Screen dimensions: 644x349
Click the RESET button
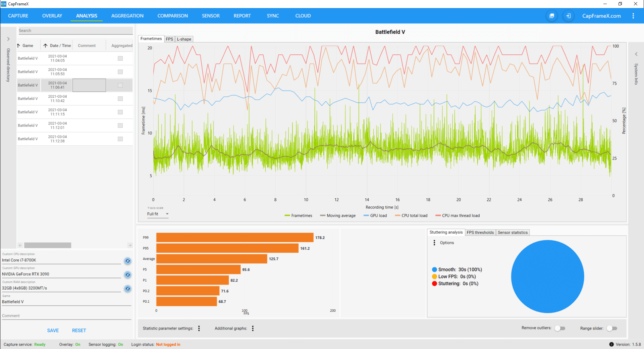tap(79, 331)
